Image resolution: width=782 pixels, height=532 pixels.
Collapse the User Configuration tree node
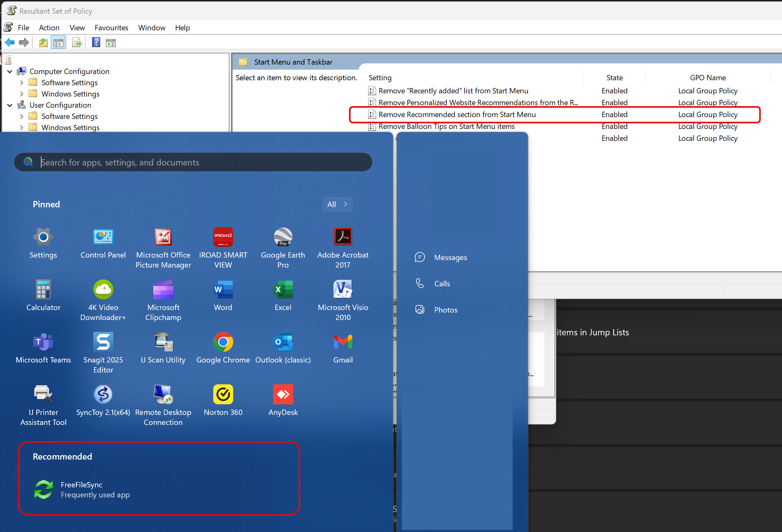pyautogui.click(x=10, y=105)
